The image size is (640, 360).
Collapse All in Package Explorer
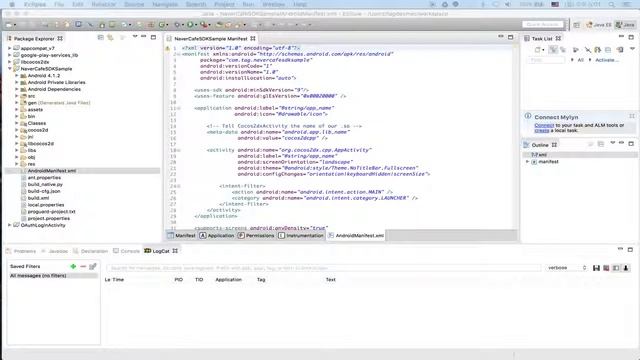(x=100, y=38)
